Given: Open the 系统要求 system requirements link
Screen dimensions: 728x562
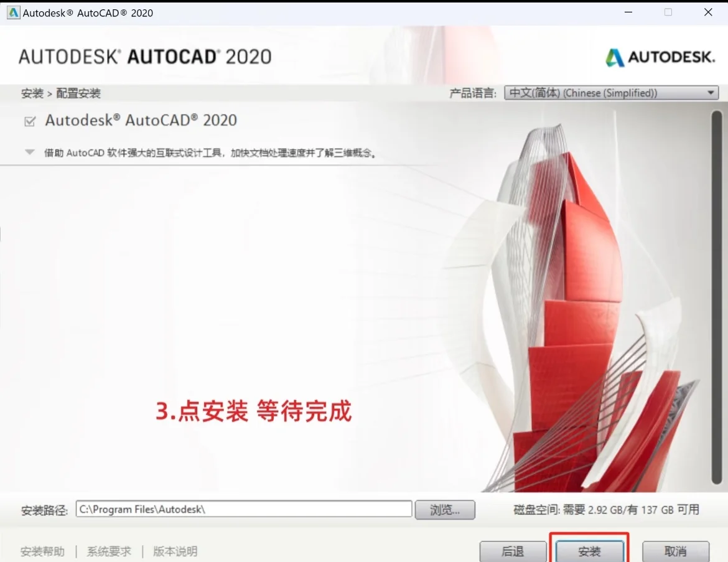Looking at the screenshot, I should (x=109, y=551).
